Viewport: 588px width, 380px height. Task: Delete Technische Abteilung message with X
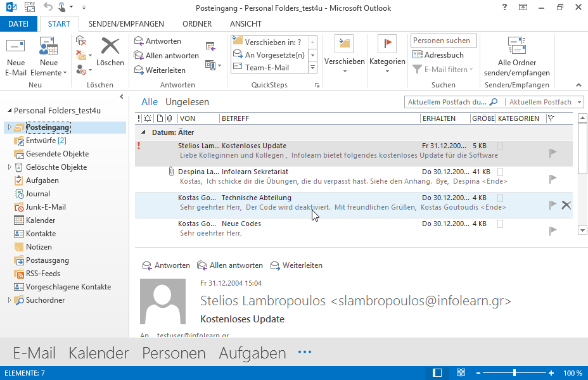tap(566, 205)
